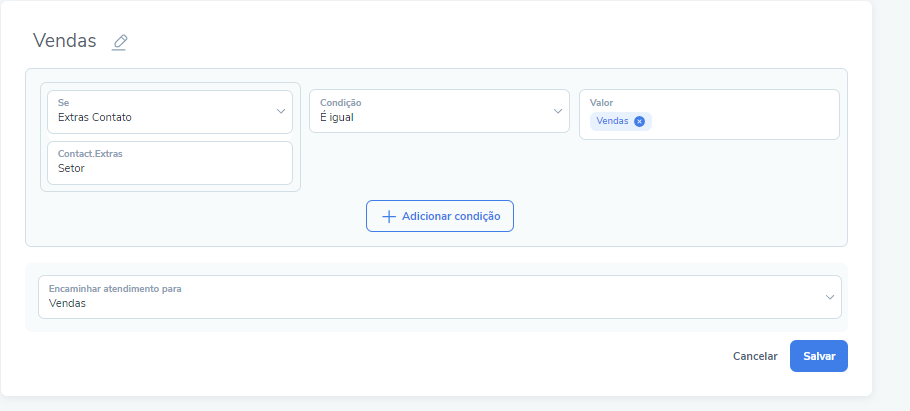The image size is (910, 411).
Task: Click the "Encaminhar atendimento para" label
Action: tap(115, 289)
